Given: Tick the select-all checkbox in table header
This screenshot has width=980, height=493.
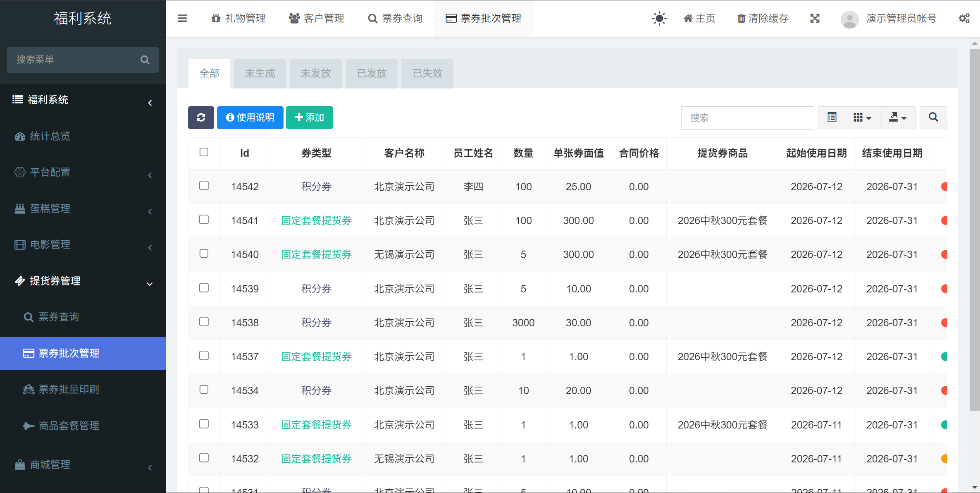Looking at the screenshot, I should [x=204, y=152].
